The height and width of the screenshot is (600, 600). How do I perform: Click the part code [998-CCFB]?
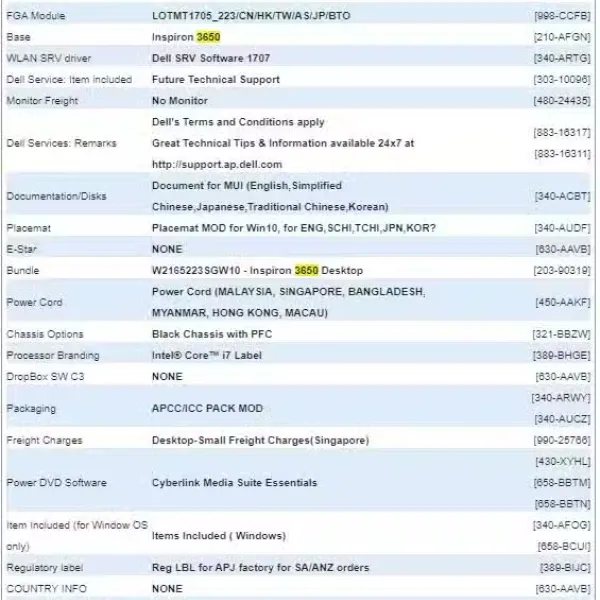click(562, 16)
